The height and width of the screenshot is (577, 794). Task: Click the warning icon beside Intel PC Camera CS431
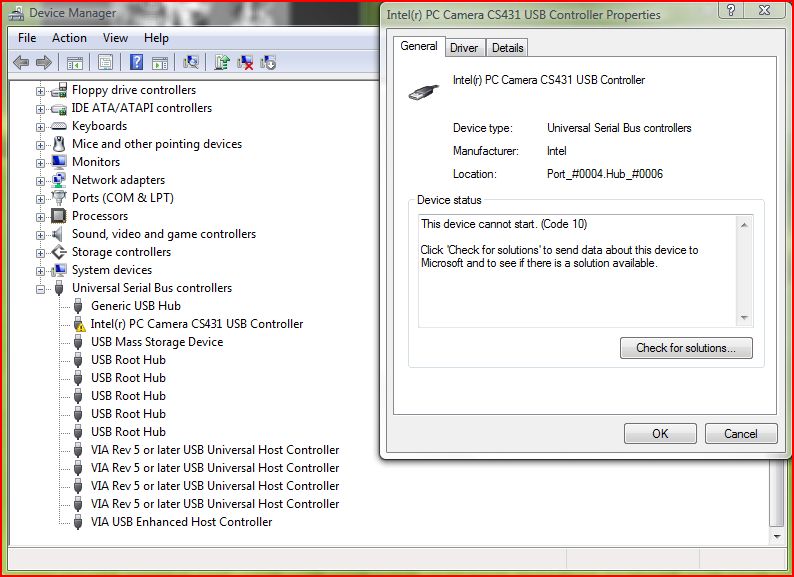coord(79,324)
